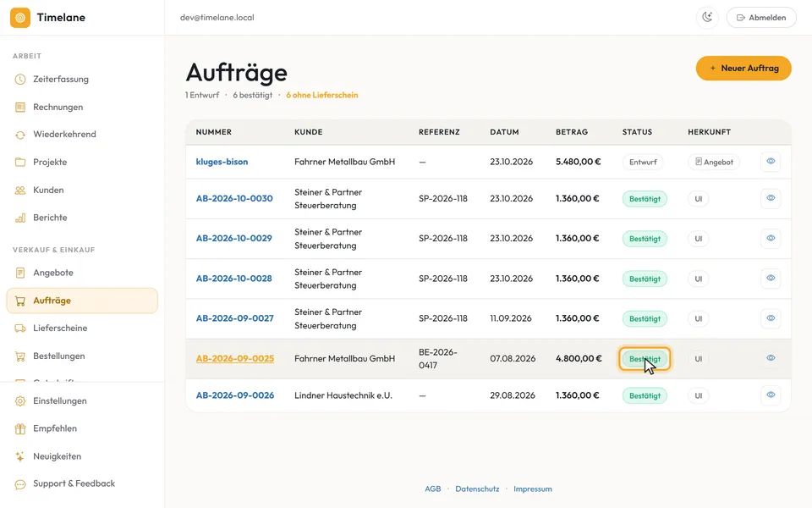Open Support & Feedback chat icon

click(x=20, y=484)
